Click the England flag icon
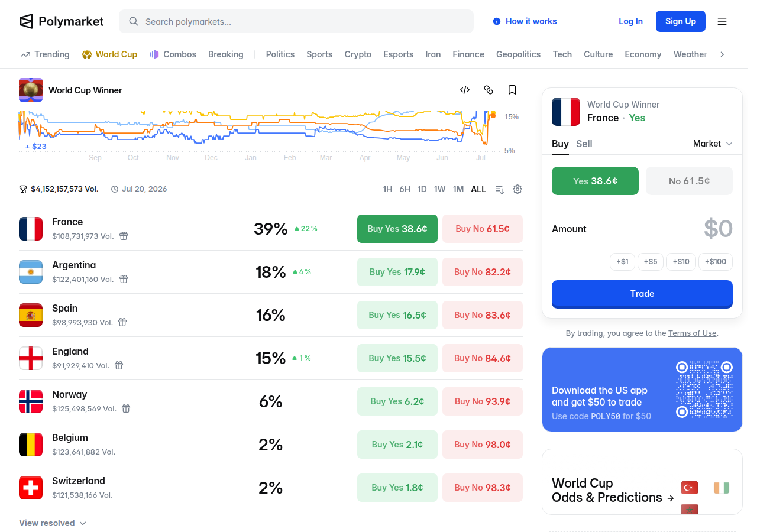 pos(31,358)
